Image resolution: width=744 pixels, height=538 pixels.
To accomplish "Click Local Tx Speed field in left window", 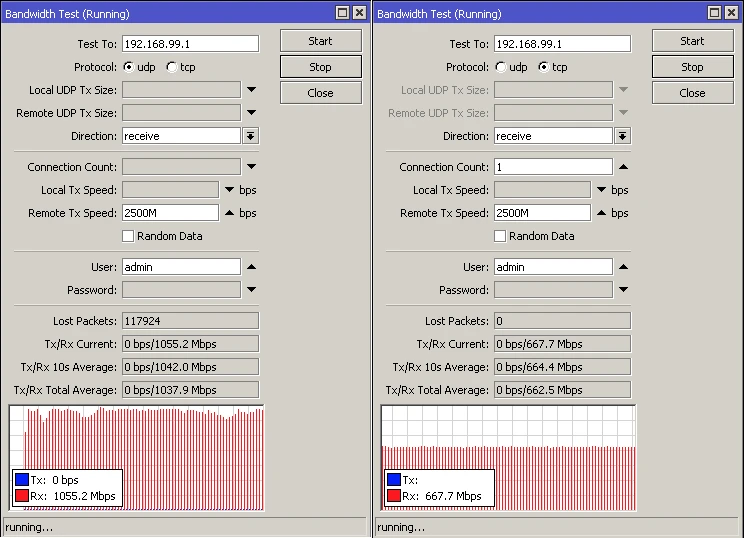I will click(170, 190).
